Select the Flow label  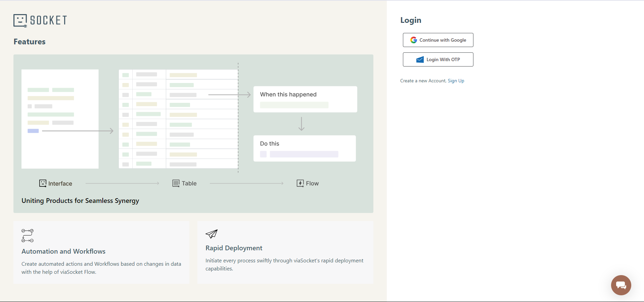point(312,183)
